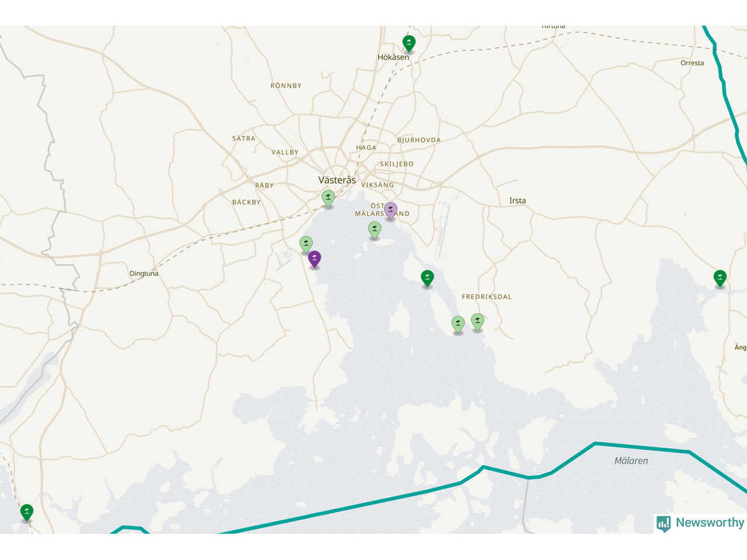Click the Vallby district label

[x=285, y=152]
